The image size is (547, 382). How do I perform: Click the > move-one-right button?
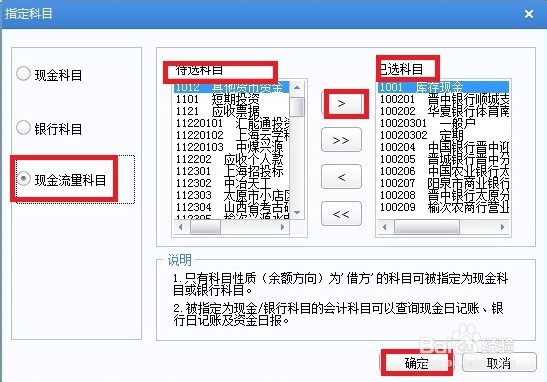[342, 104]
